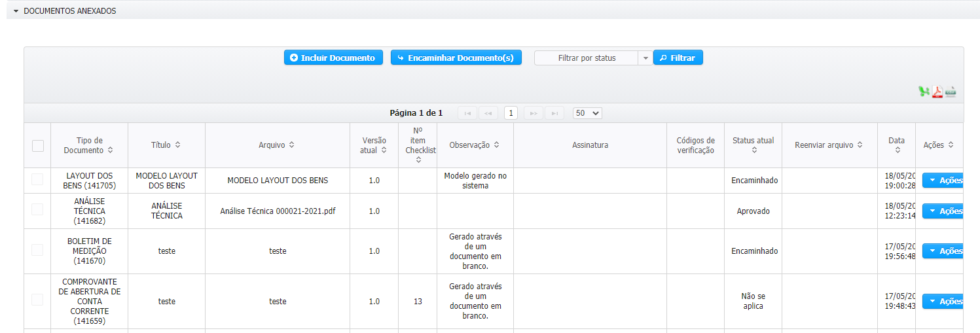This screenshot has width=980, height=333.
Task: Check the LAYOUT DOS BENS row checkbox
Action: click(37, 180)
